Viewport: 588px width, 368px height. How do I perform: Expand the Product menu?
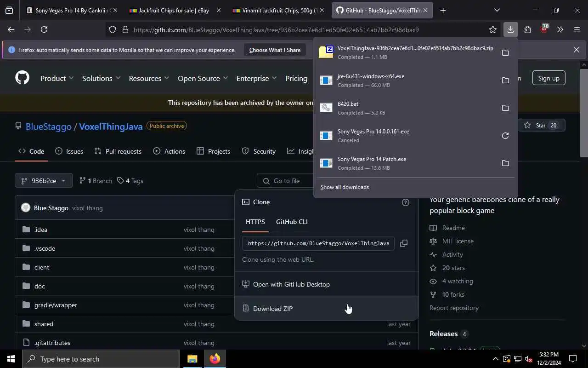pos(57,78)
